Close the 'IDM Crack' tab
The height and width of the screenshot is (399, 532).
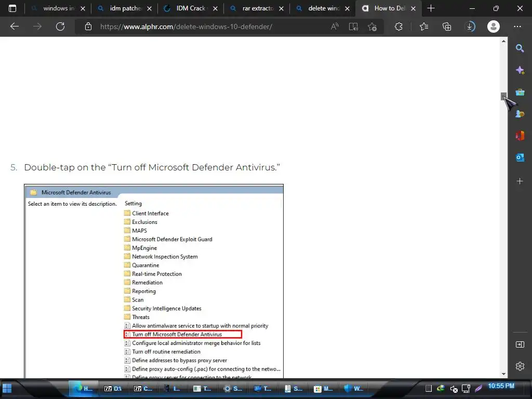pos(216,9)
